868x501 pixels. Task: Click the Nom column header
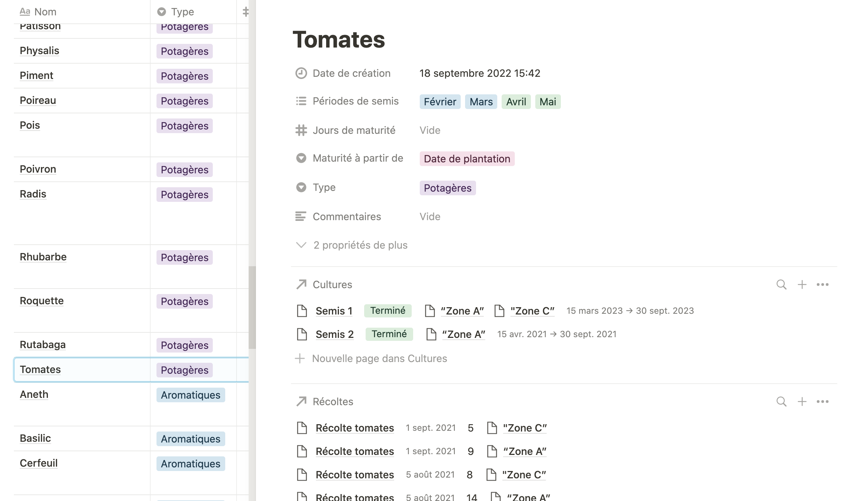(x=45, y=12)
